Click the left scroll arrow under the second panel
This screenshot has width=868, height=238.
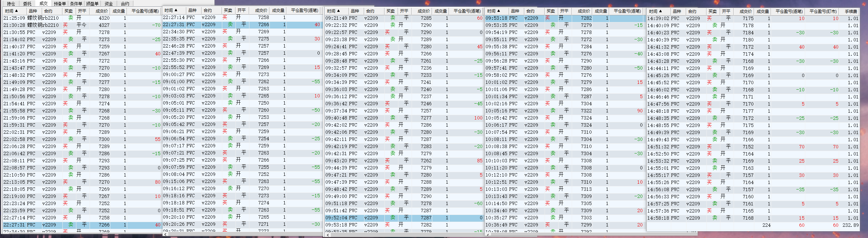click(165, 234)
